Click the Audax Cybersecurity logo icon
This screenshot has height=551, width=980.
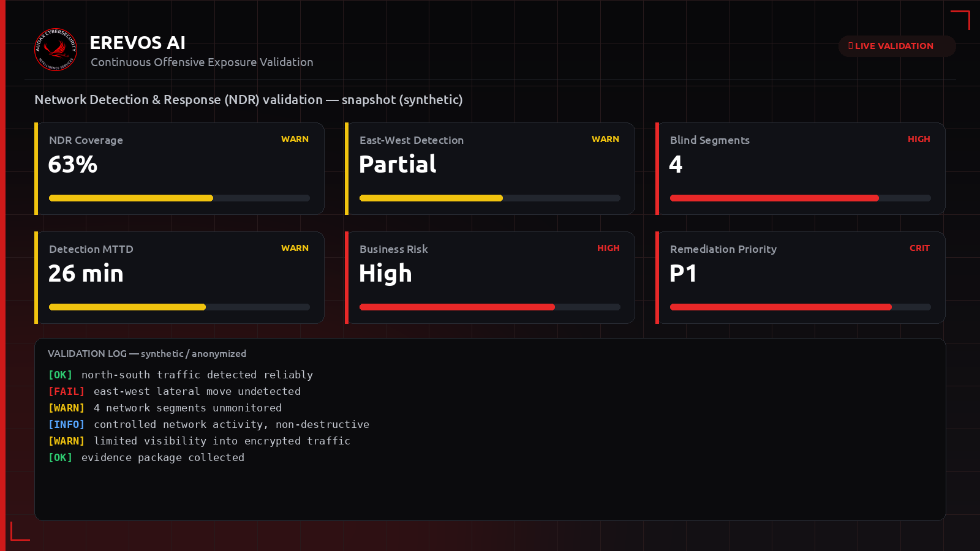(56, 50)
